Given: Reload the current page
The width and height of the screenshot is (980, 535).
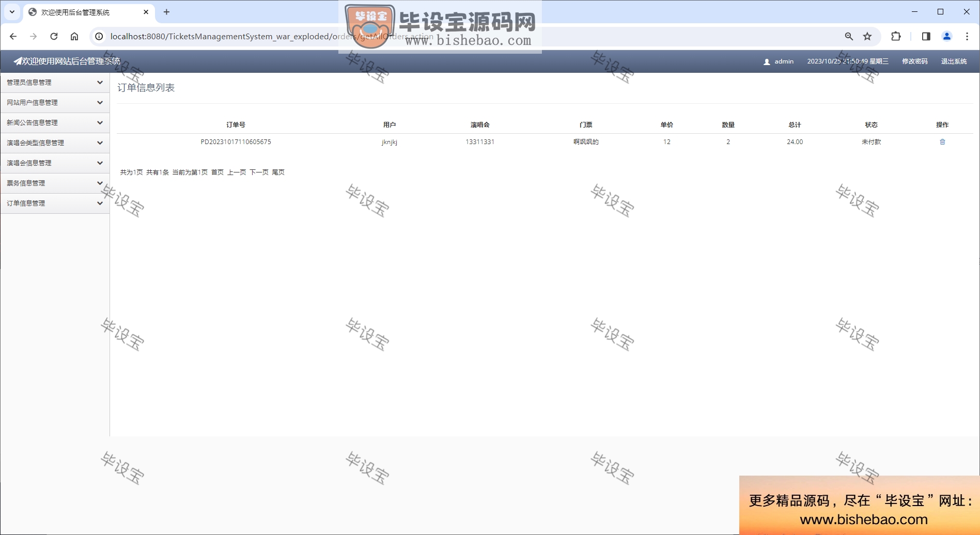Looking at the screenshot, I should (x=54, y=36).
